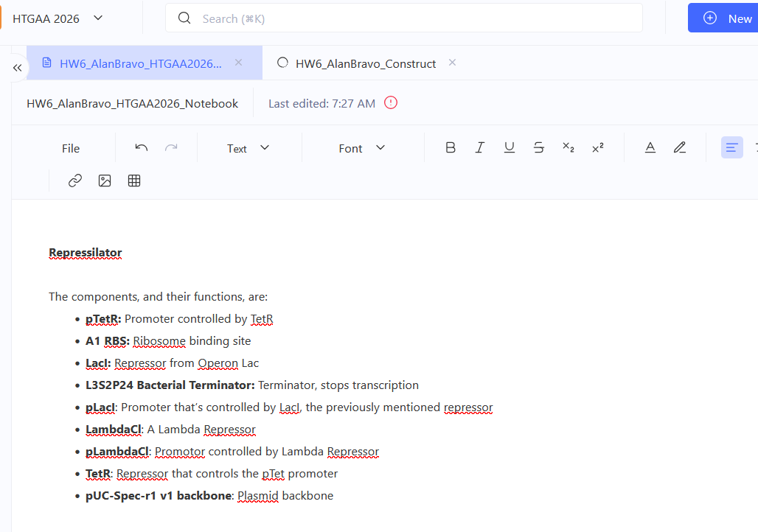The image size is (758, 532).
Task: Expand the HTGAA 2026 workspace dropdown
Action: pos(98,18)
